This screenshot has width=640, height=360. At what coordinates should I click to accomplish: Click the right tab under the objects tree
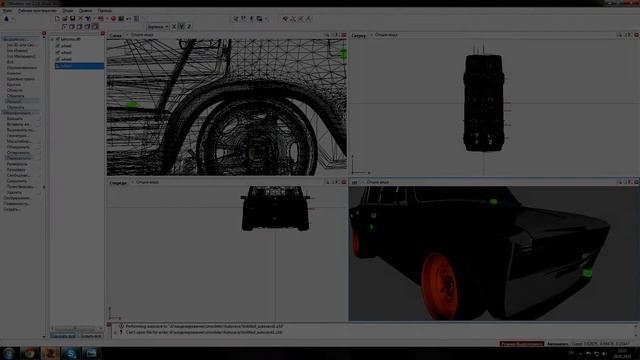point(91,336)
